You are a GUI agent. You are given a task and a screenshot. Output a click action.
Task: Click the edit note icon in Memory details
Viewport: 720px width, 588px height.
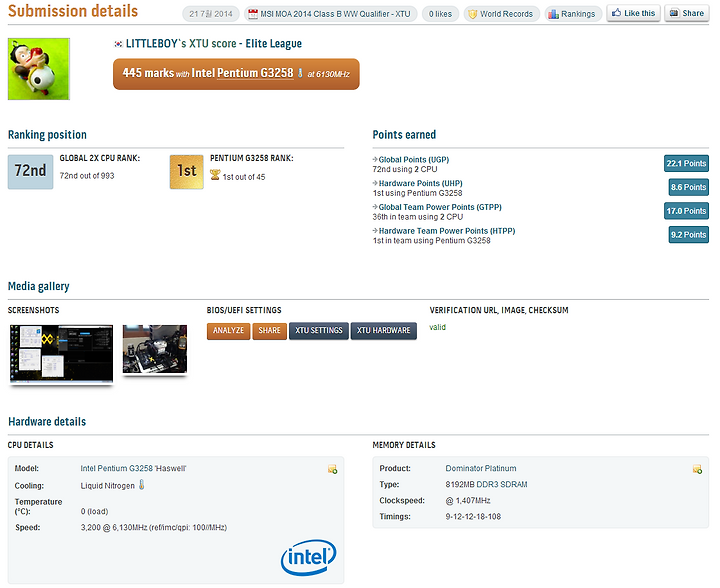pos(697,469)
